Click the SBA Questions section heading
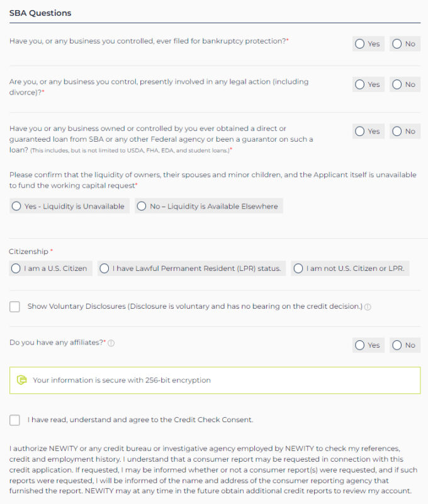428x504 pixels. point(40,13)
